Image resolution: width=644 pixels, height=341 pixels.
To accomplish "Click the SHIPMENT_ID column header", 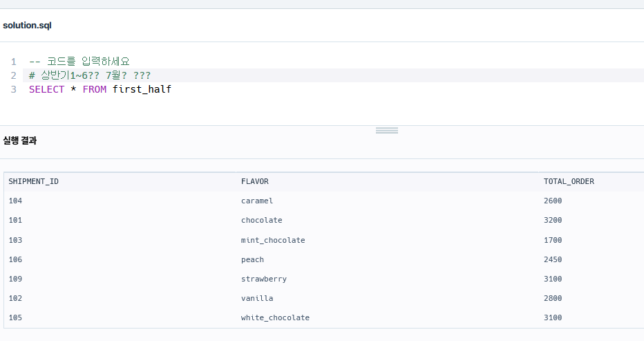I will click(x=33, y=181).
